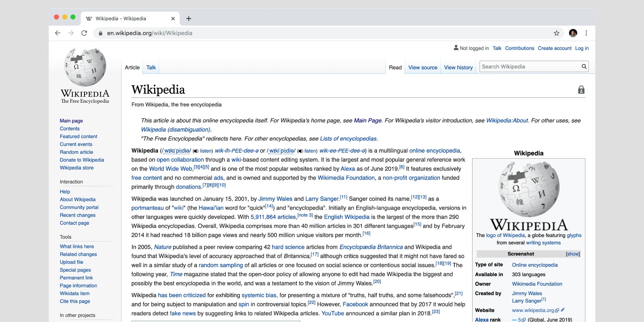Viewport: 644px width, 322px height.
Task: Expand the Screenshot section with show
Action: pyautogui.click(x=573, y=254)
